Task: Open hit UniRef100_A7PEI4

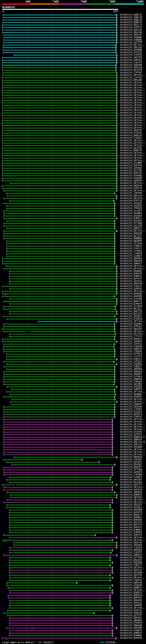Action: [x=131, y=27]
